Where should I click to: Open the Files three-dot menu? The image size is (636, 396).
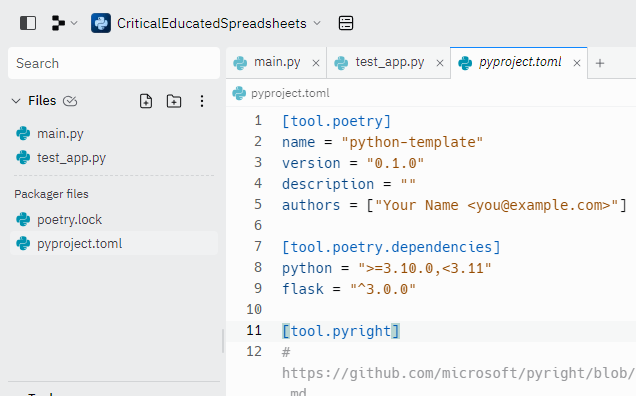(x=202, y=101)
